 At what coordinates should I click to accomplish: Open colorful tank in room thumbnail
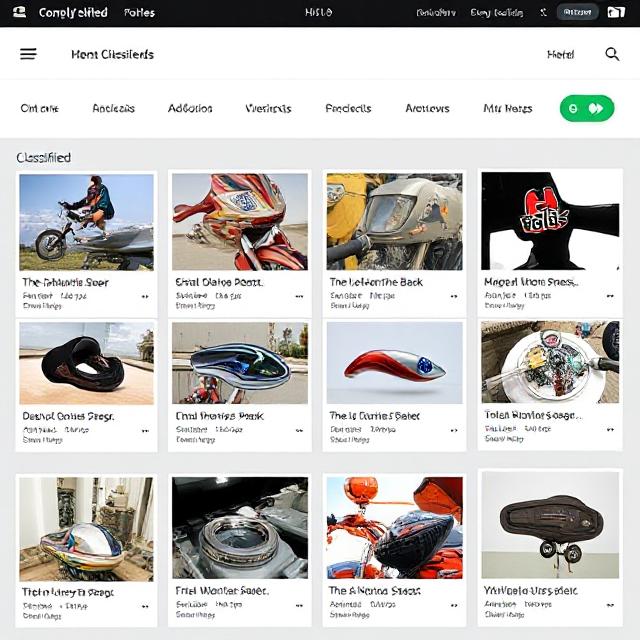coord(87,529)
